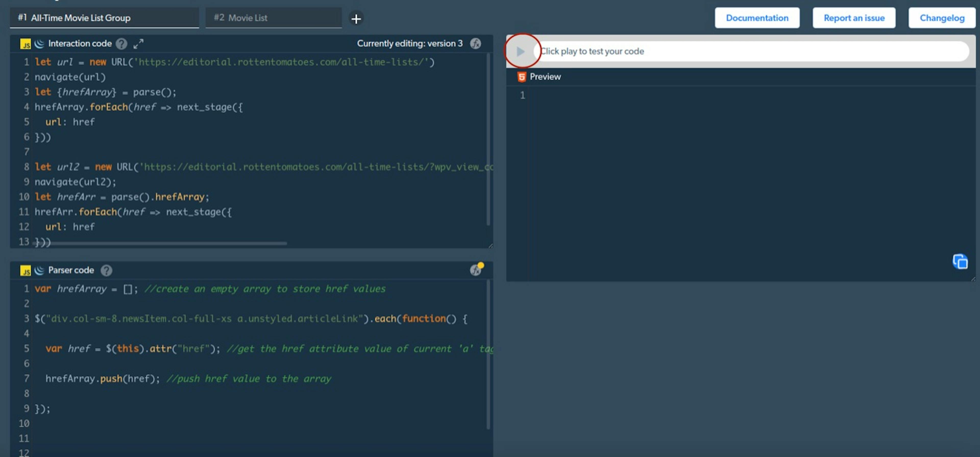Click the HTML5 icon beside Preview
The height and width of the screenshot is (457, 980).
click(522, 77)
